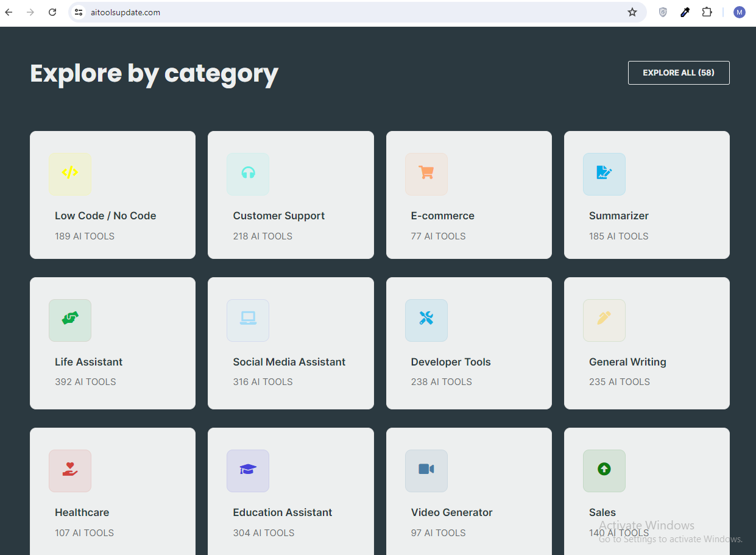The image size is (756, 555).
Task: Open the Summarizer document icon
Action: point(604,174)
